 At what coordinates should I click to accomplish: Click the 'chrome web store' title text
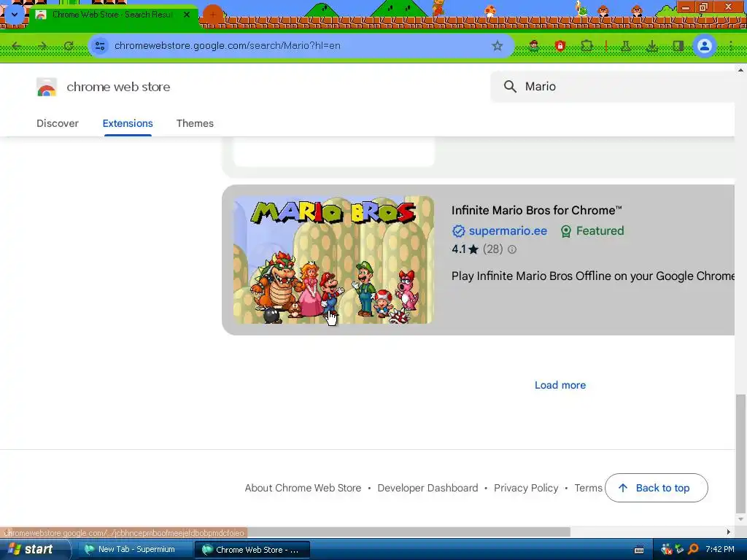pyautogui.click(x=118, y=87)
